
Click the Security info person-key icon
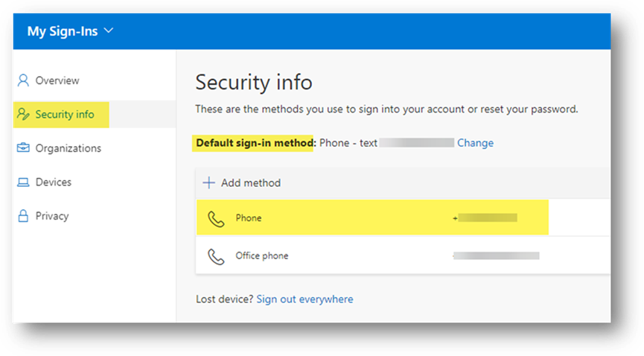tap(23, 114)
